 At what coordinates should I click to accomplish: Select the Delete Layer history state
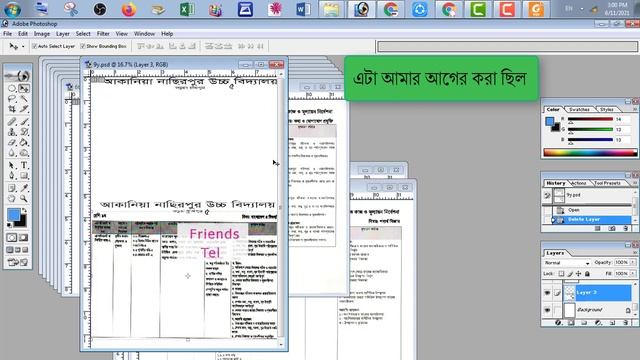coord(591,220)
